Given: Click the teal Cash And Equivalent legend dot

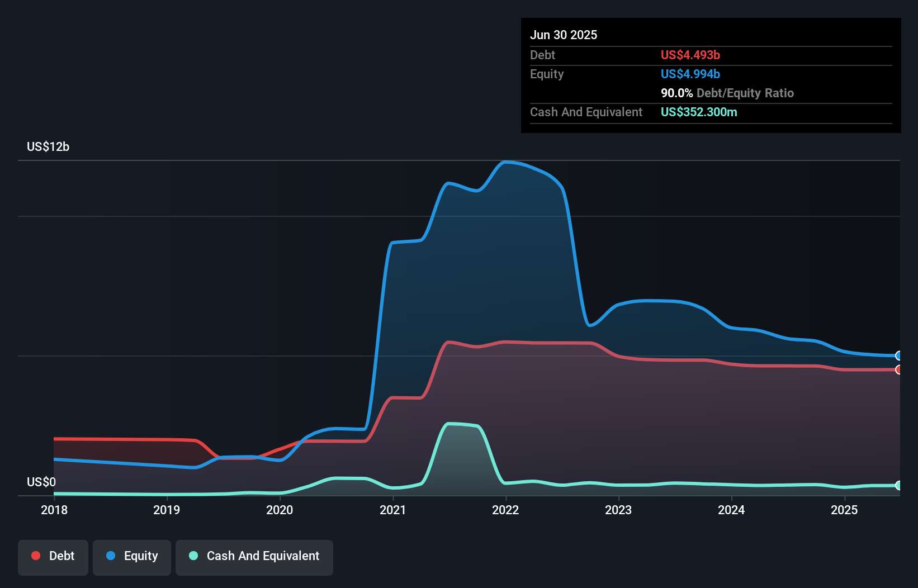Looking at the screenshot, I should pyautogui.click(x=193, y=556).
